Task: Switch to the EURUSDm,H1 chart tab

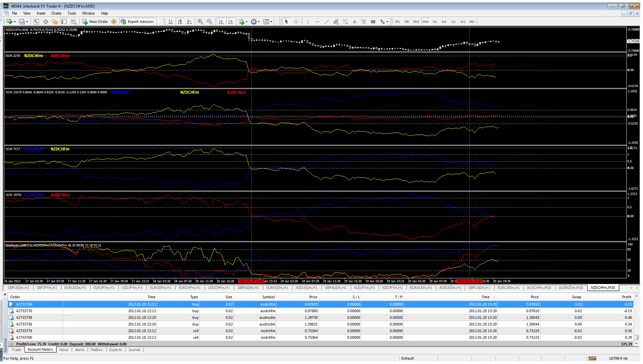Action: coord(75,288)
